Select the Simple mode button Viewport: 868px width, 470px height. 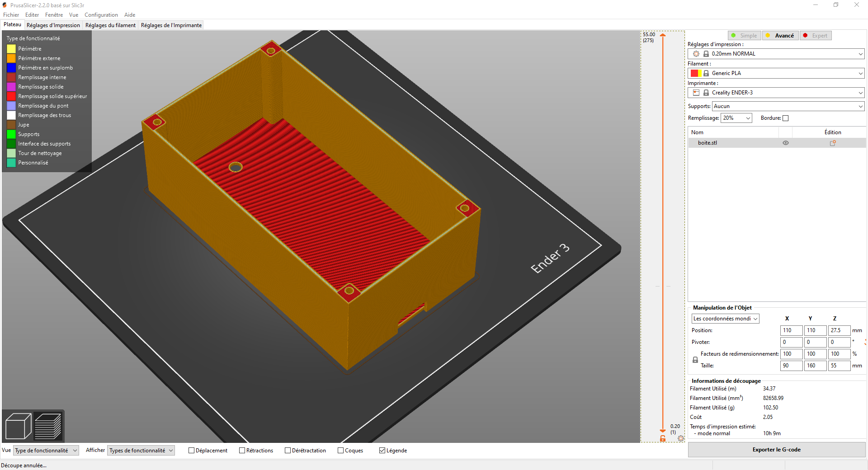[745, 36]
